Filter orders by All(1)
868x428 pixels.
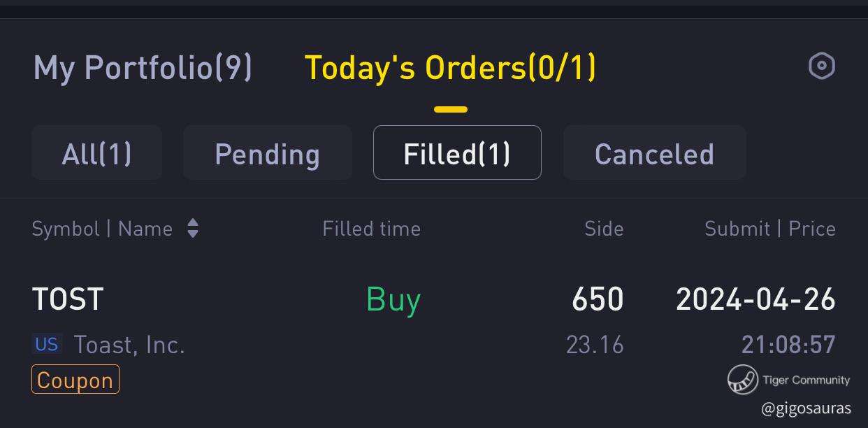pyautogui.click(x=97, y=153)
